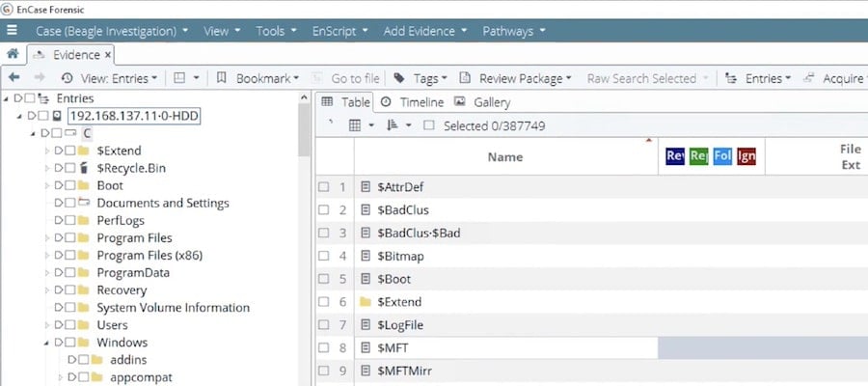Click the refresh icon above table
The height and width of the screenshot is (386, 868).
[x=331, y=123]
